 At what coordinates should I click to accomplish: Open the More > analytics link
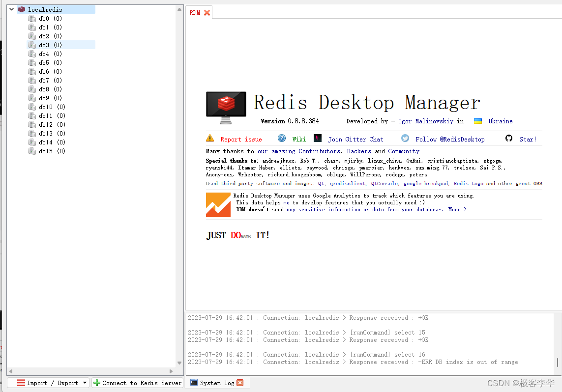click(x=457, y=209)
